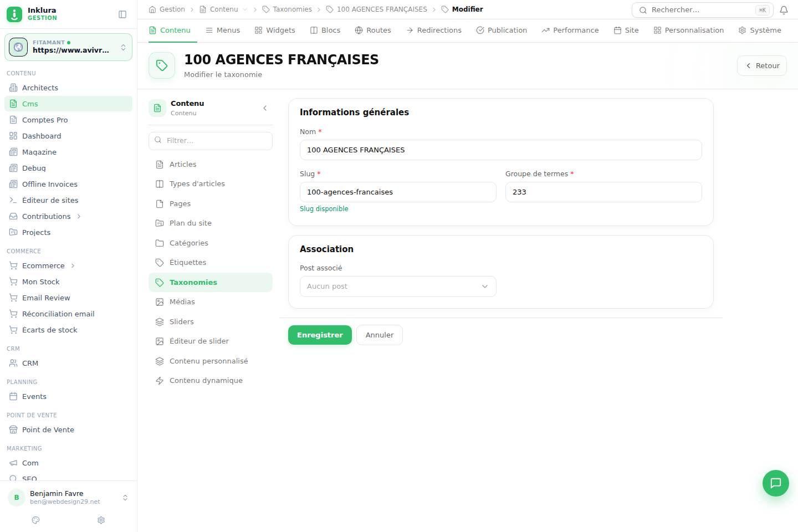Open the notifications bell icon

[x=784, y=10]
